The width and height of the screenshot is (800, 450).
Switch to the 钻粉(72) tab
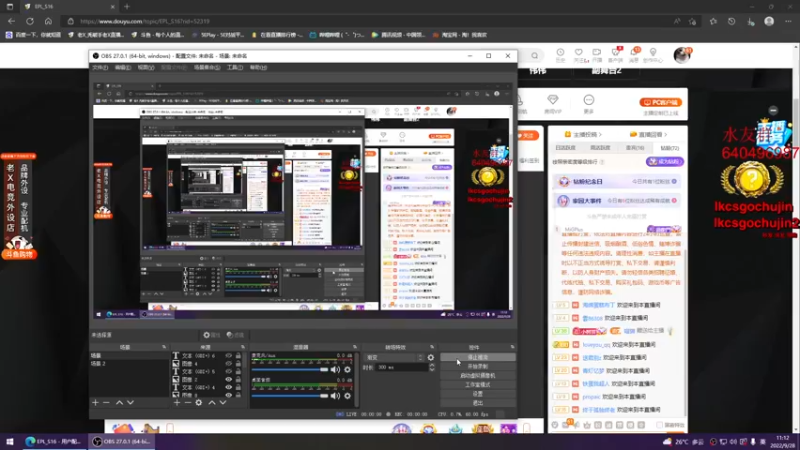669,148
